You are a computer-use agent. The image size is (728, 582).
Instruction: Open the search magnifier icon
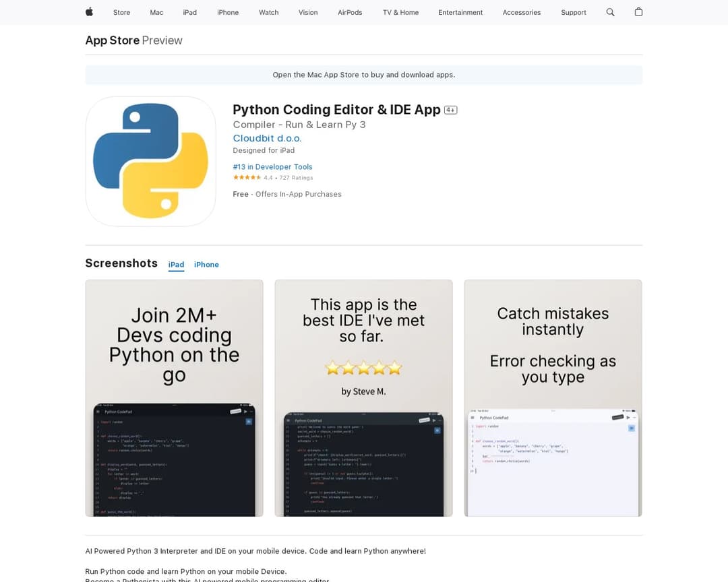[610, 12]
